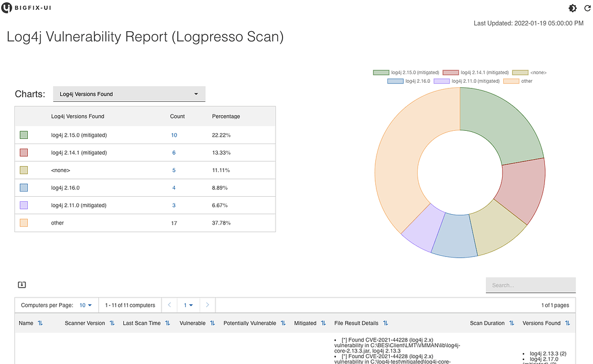Sort by File Result Details arrows
The height and width of the screenshot is (364, 593).
[x=385, y=323]
